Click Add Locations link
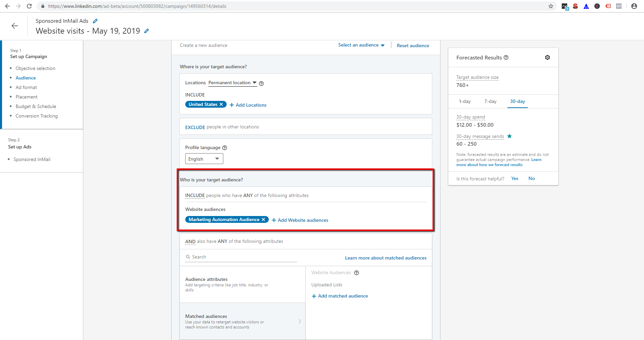Viewport: 644px width, 340px height. [x=248, y=105]
